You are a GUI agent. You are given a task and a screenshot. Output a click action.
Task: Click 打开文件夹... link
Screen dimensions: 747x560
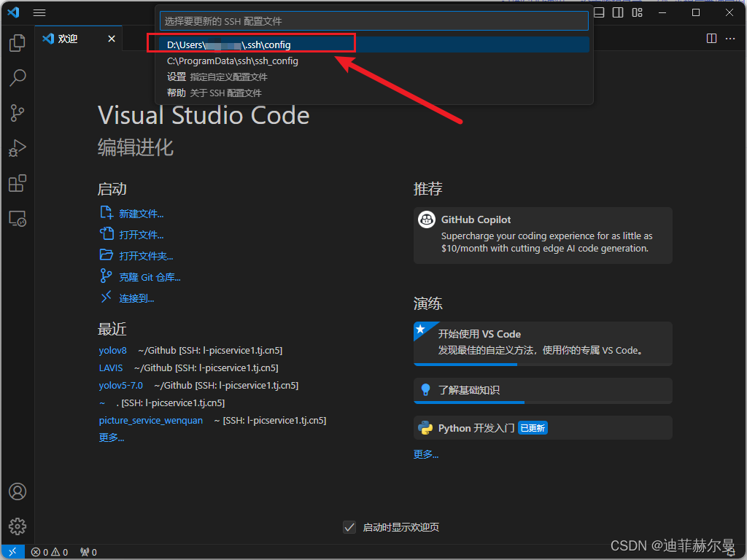point(146,256)
